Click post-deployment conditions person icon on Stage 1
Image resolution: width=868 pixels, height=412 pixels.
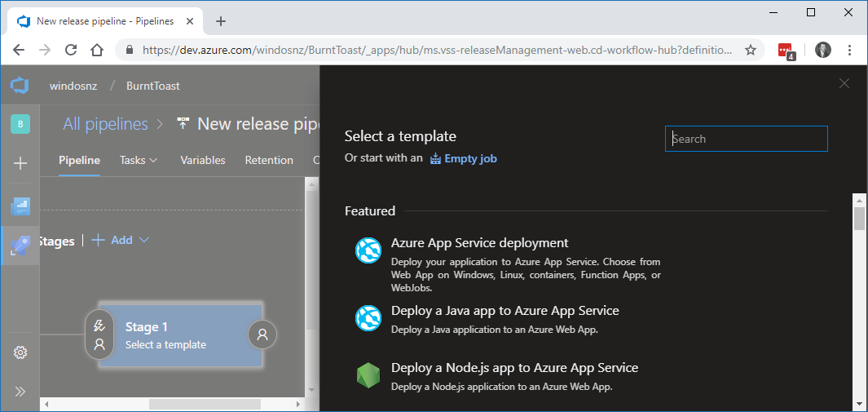tap(262, 334)
